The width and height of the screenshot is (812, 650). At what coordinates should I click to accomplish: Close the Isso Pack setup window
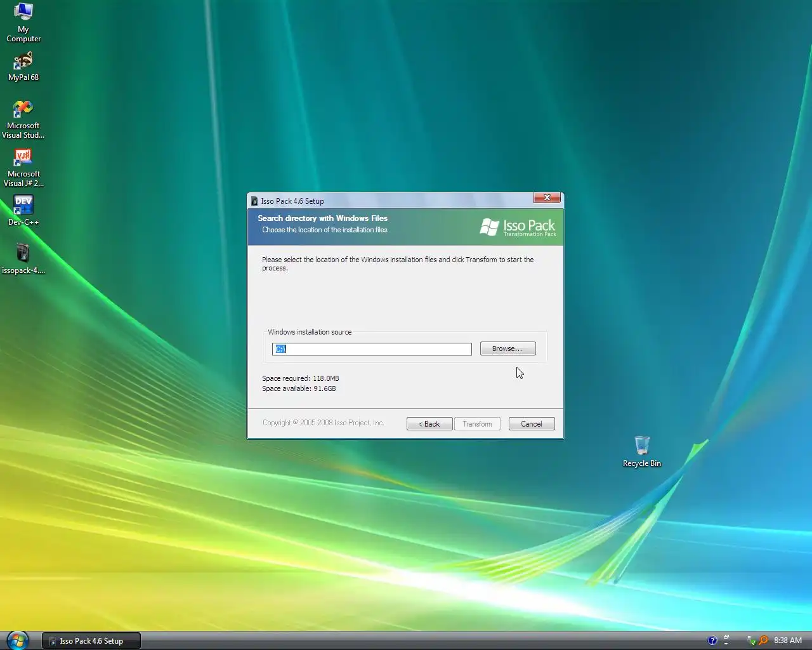pyautogui.click(x=547, y=197)
